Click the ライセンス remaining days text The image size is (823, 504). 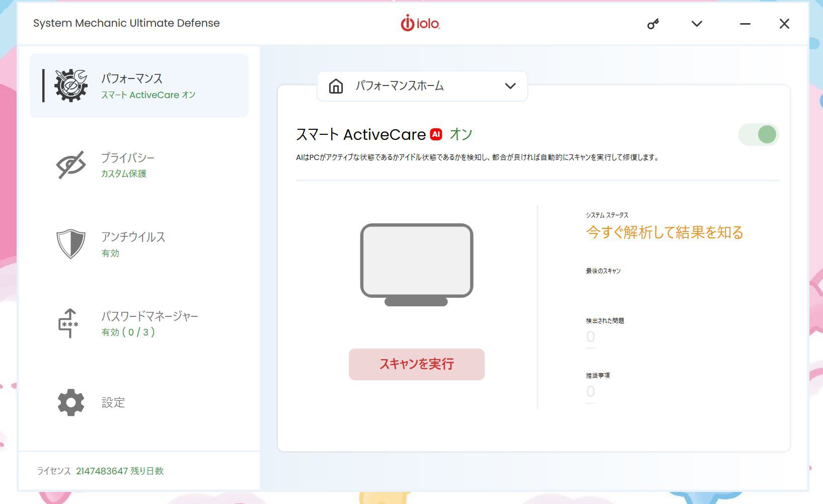coord(101,471)
